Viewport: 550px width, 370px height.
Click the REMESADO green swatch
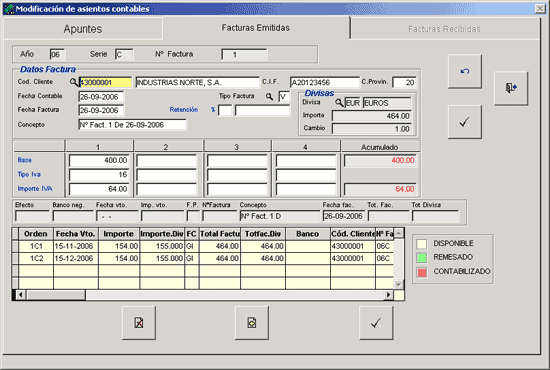[x=422, y=258]
